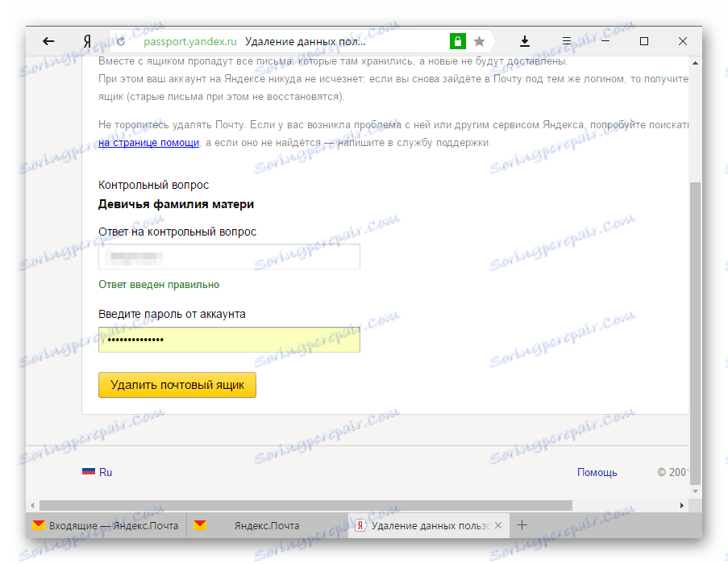Close the 'Удаление данных' tab
Viewport: 728px width, 564px height.
coord(498,525)
